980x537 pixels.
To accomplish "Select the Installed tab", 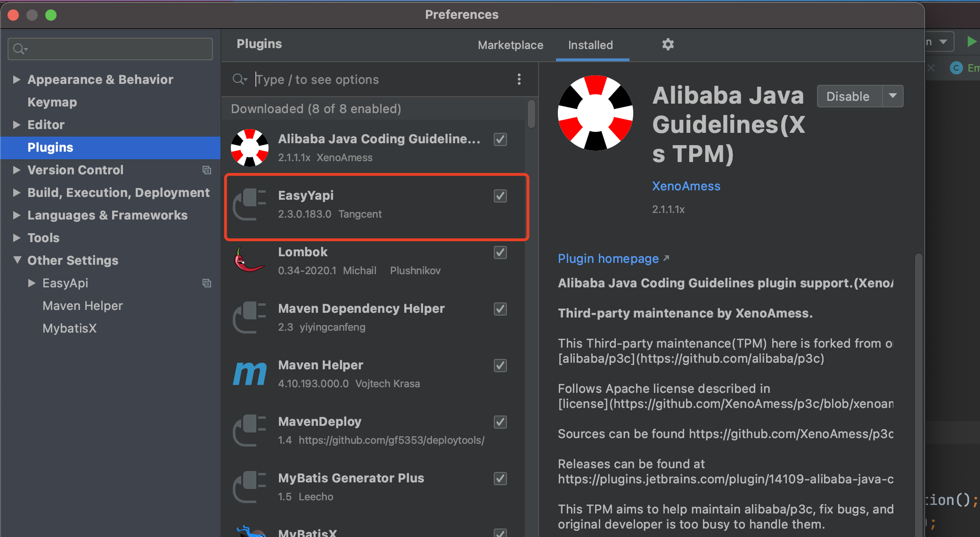I will tap(590, 45).
